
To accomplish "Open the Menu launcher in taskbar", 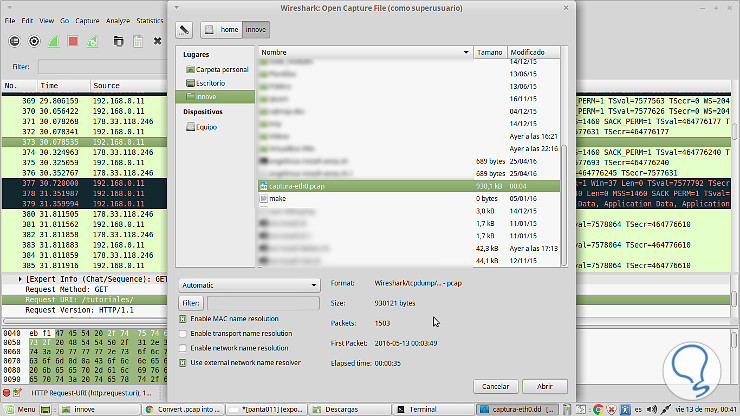I will click(x=20, y=409).
